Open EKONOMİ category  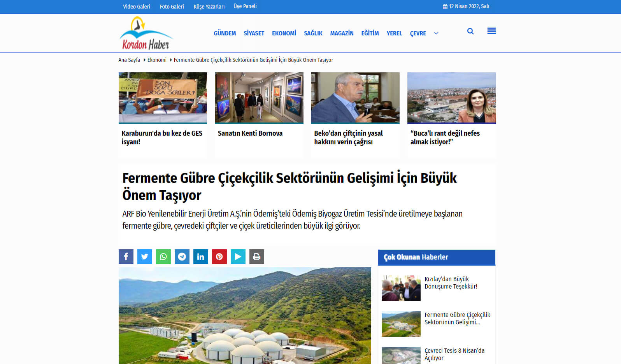pos(284,33)
